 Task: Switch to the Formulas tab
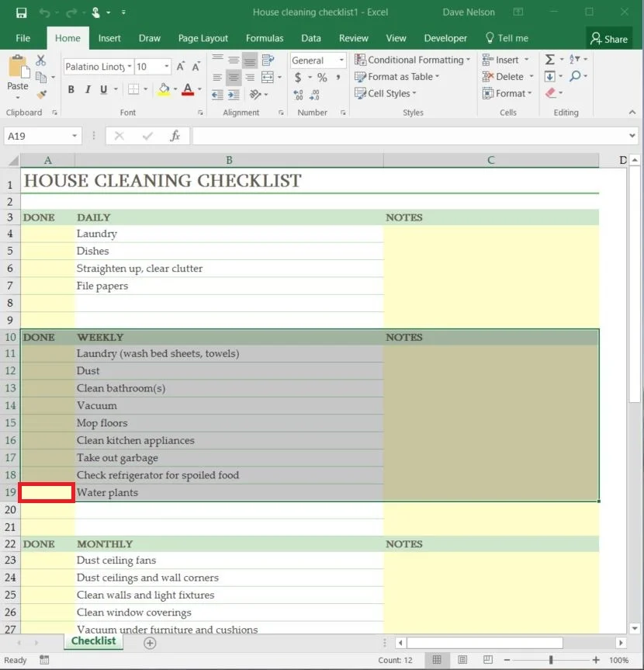tap(265, 39)
